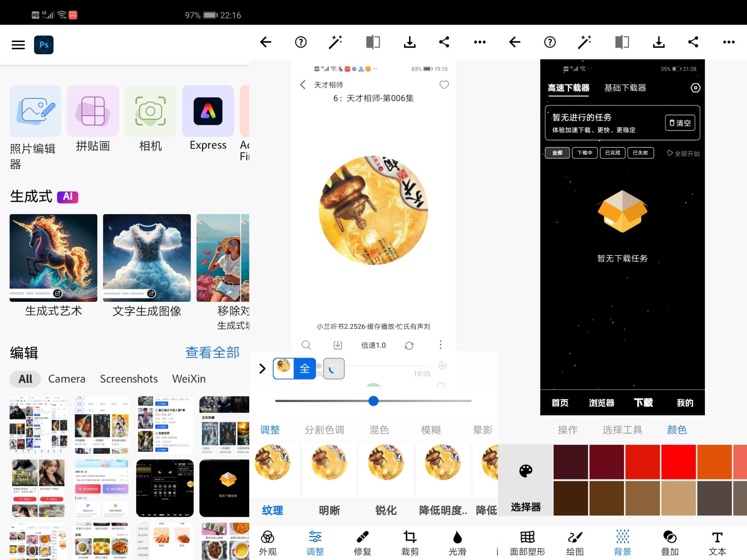This screenshot has width=747, height=560.
Task: Click the 查看全部 link
Action: pyautogui.click(x=212, y=352)
